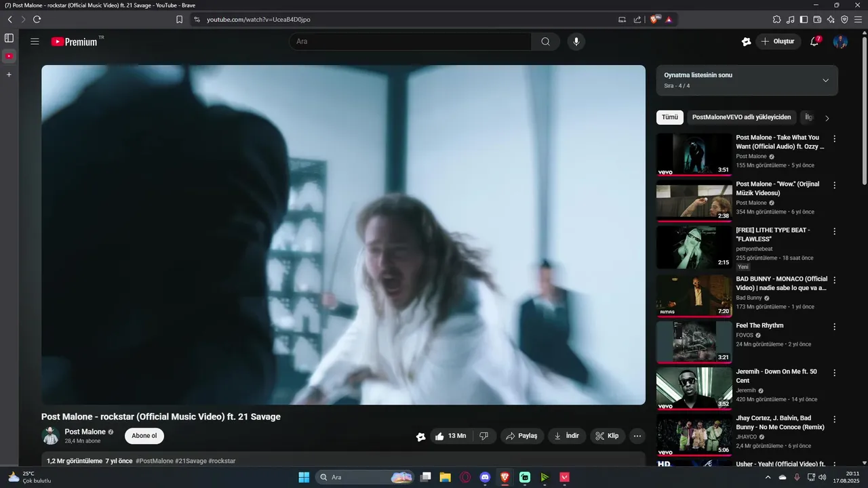The width and height of the screenshot is (868, 488).
Task: Open Post Malone channel name link
Action: (85, 432)
